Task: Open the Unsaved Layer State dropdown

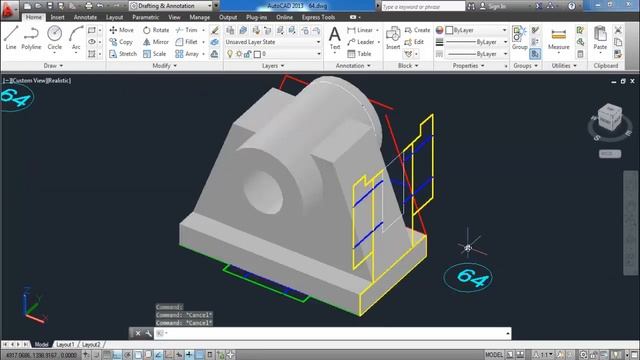Action: [273, 42]
